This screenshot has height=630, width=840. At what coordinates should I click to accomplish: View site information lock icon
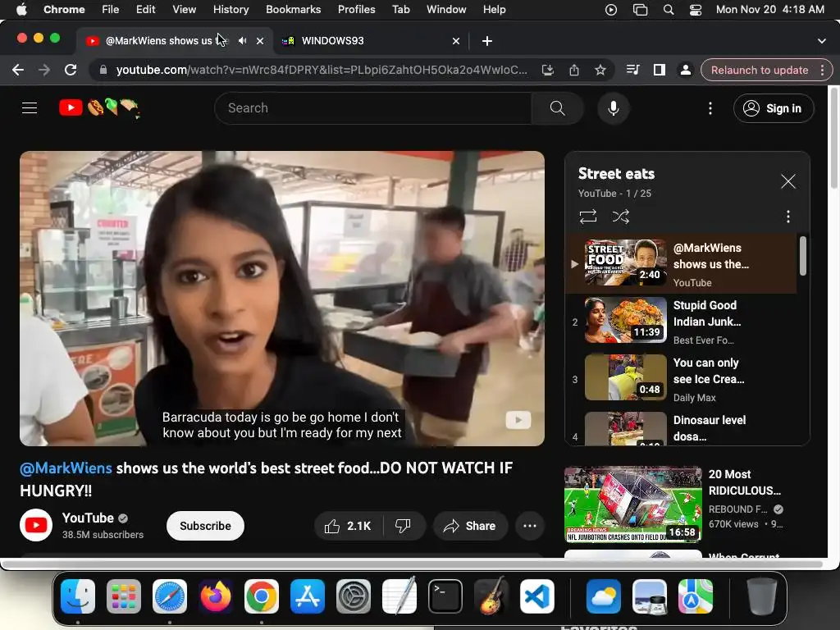click(103, 71)
